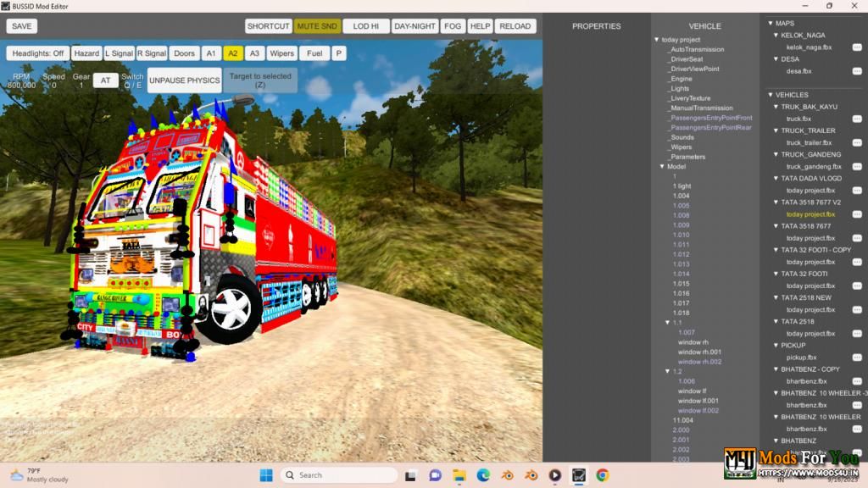Screen dimensions: 868x488
Task: Toggle Hazard lights
Action: (x=86, y=53)
